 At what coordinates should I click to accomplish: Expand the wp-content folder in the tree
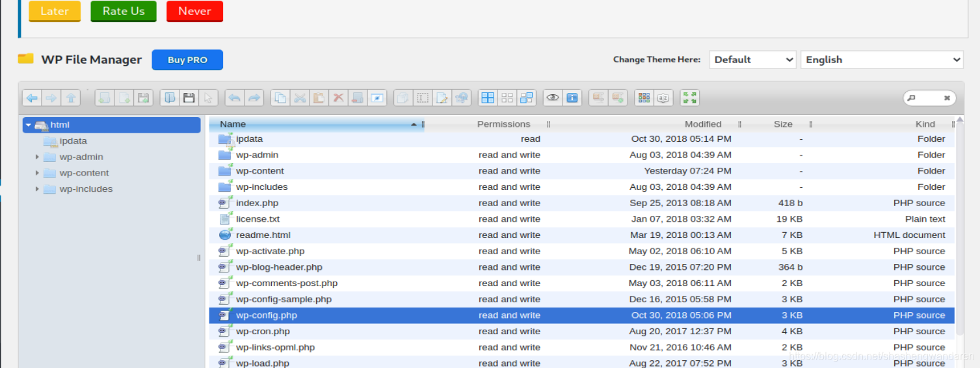38,173
